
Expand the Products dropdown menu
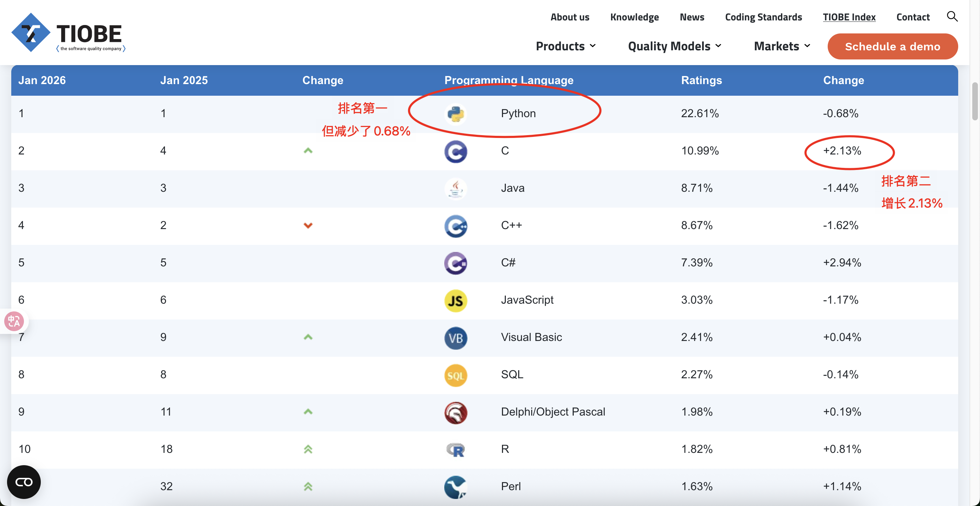(565, 46)
